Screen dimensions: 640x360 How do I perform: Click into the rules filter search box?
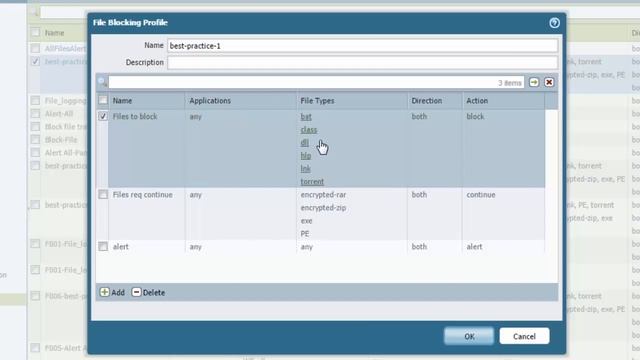coord(316,82)
